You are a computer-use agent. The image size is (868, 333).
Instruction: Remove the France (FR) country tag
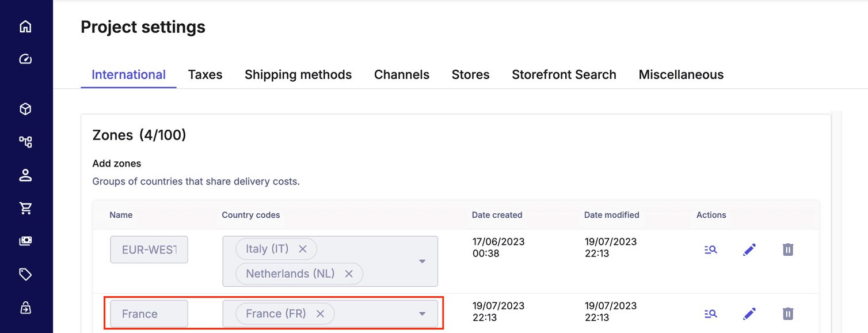click(x=320, y=314)
